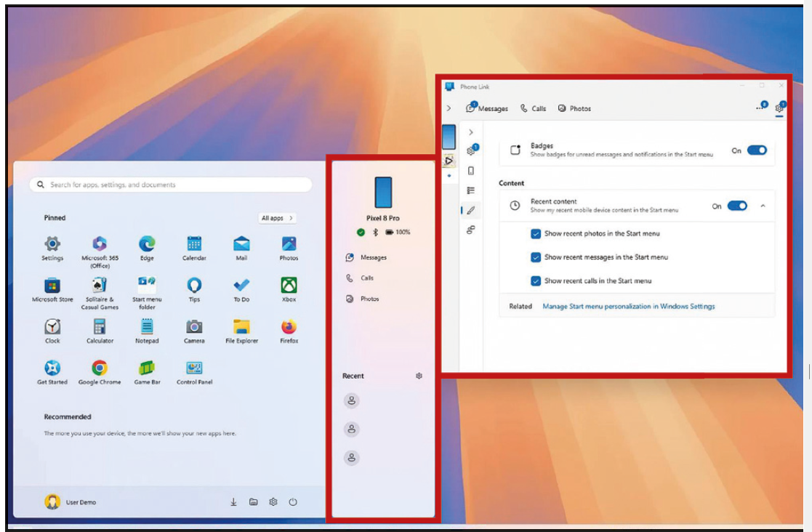Click the phone thumbnail in Phone Link left rail

point(449,137)
